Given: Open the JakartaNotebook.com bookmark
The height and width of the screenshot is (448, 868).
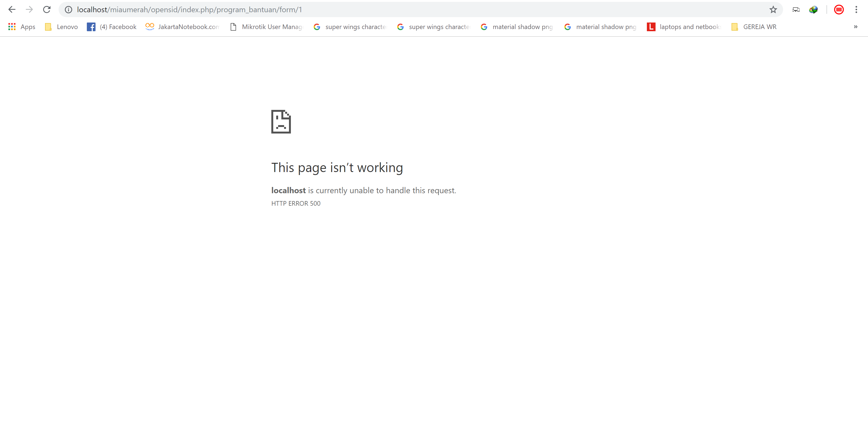Looking at the screenshot, I should (x=182, y=27).
